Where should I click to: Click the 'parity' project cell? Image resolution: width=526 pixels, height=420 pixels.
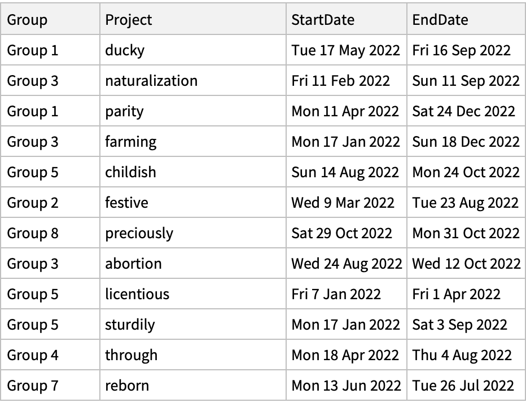pyautogui.click(x=124, y=111)
